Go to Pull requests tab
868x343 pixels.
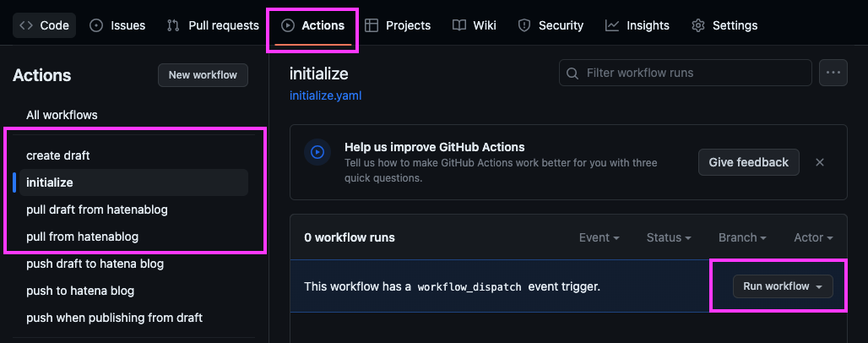(x=213, y=25)
